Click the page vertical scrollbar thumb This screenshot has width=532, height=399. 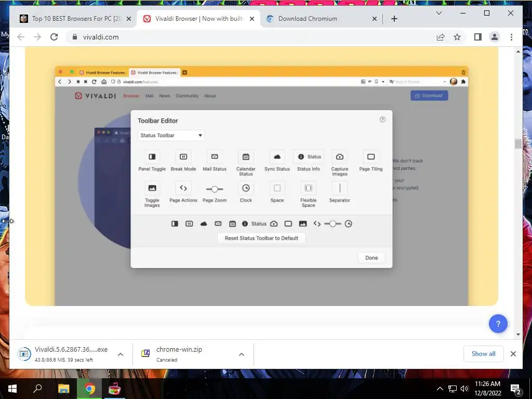coord(518,143)
